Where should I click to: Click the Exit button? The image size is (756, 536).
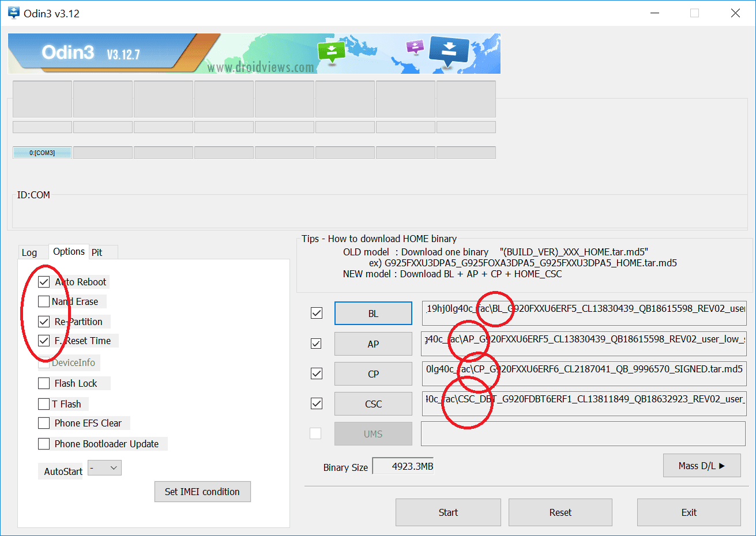coord(689,512)
